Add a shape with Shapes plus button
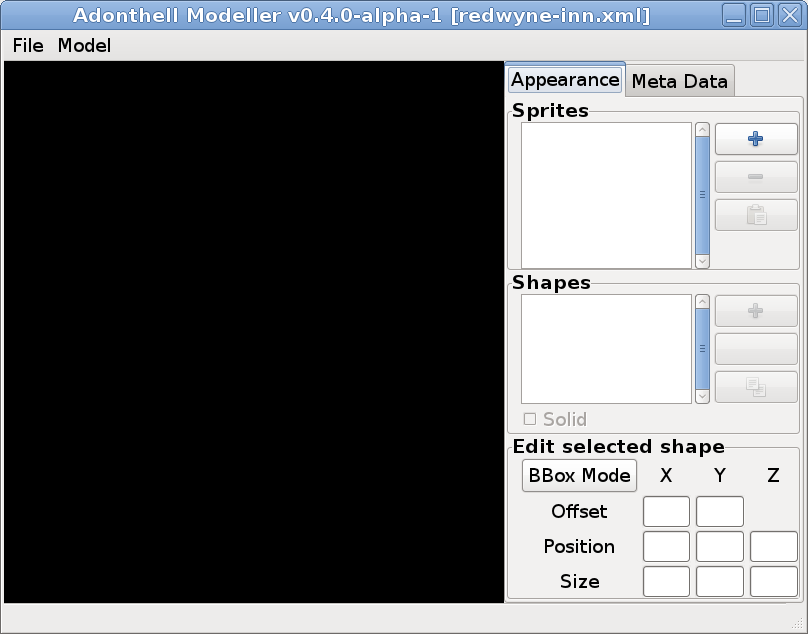 pos(756,311)
